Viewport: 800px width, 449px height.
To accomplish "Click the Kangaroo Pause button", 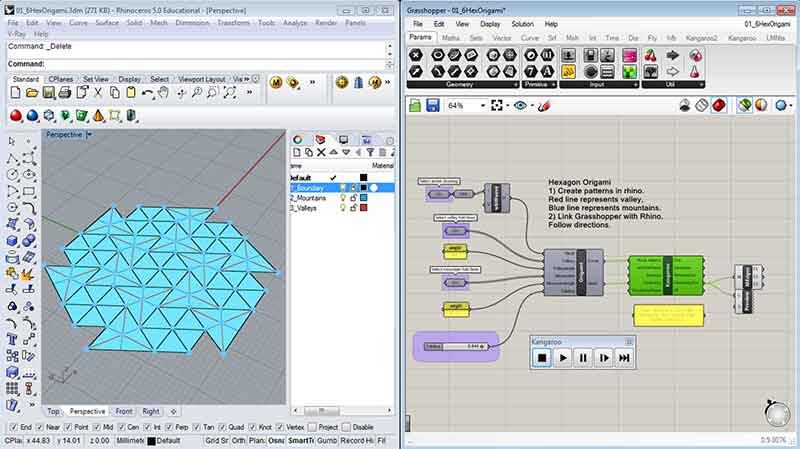I will tap(583, 358).
